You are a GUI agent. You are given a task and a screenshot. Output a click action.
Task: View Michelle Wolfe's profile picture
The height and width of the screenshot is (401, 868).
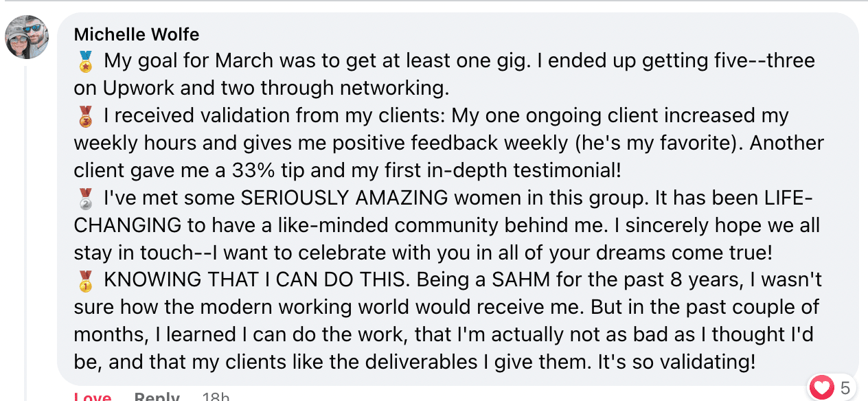(27, 37)
